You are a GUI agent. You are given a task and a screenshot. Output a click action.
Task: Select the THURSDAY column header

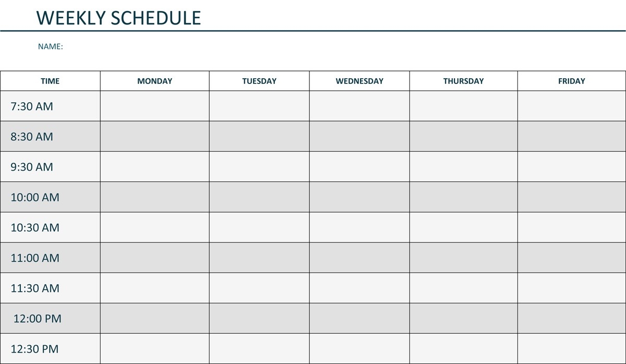463,81
